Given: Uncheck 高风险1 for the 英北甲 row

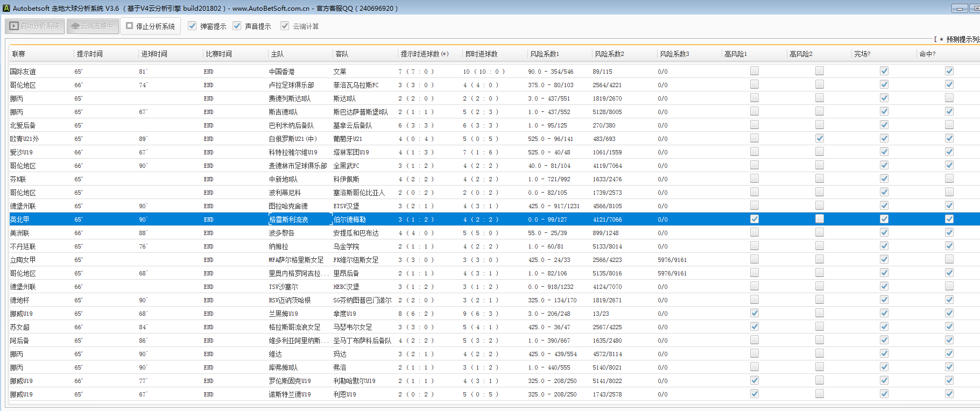Looking at the screenshot, I should (x=755, y=219).
